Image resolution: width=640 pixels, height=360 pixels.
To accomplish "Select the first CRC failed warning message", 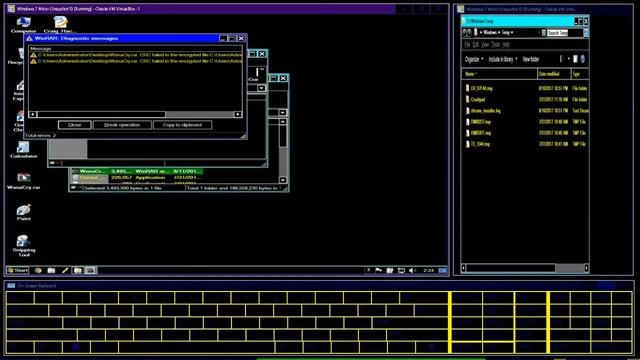I will pyautogui.click(x=136, y=55).
